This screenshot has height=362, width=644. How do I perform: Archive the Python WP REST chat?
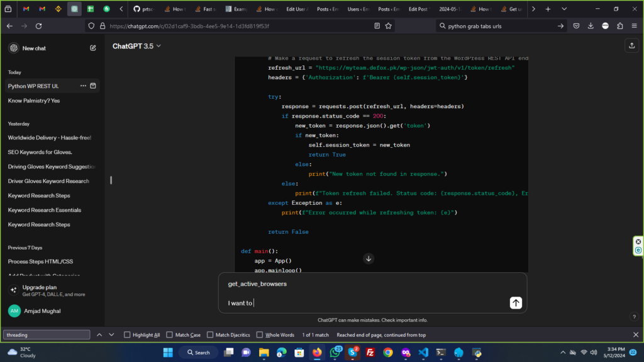[93, 86]
